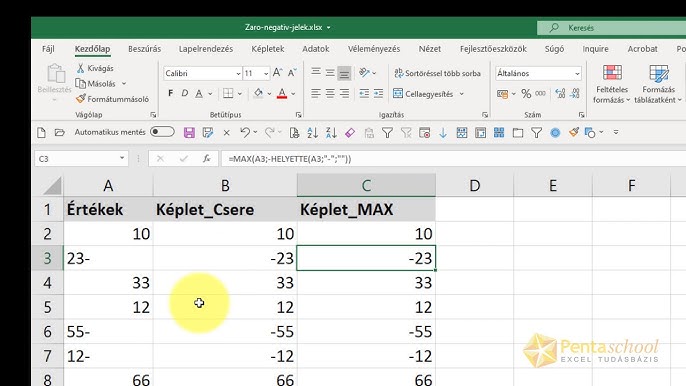The image size is (686, 386).
Task: Decrease decimal places
Action: click(x=575, y=94)
